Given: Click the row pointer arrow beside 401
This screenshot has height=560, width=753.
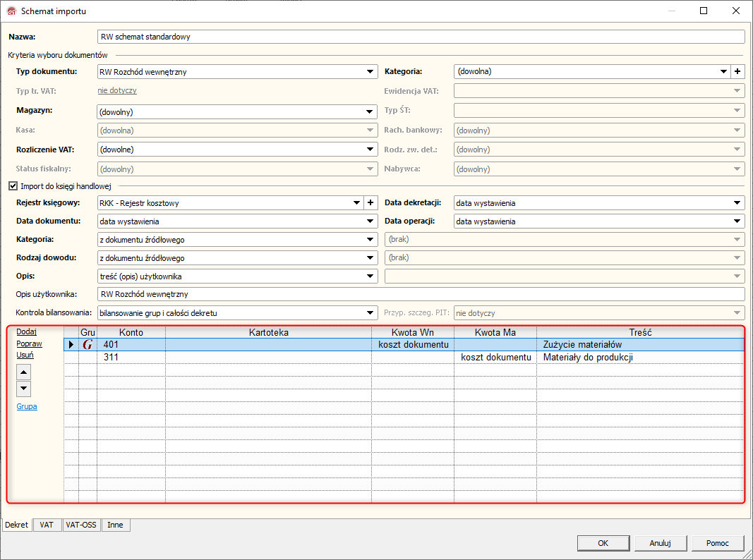Looking at the screenshot, I should 71,345.
